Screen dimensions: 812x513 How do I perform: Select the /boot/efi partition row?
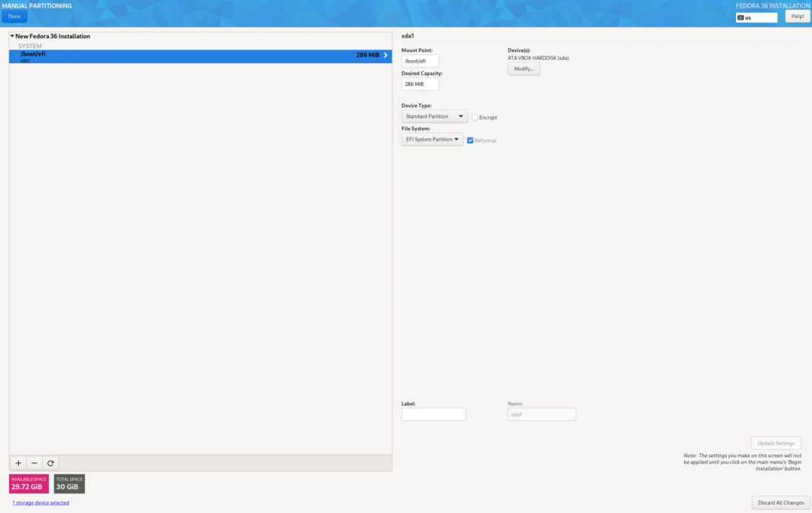coord(201,56)
